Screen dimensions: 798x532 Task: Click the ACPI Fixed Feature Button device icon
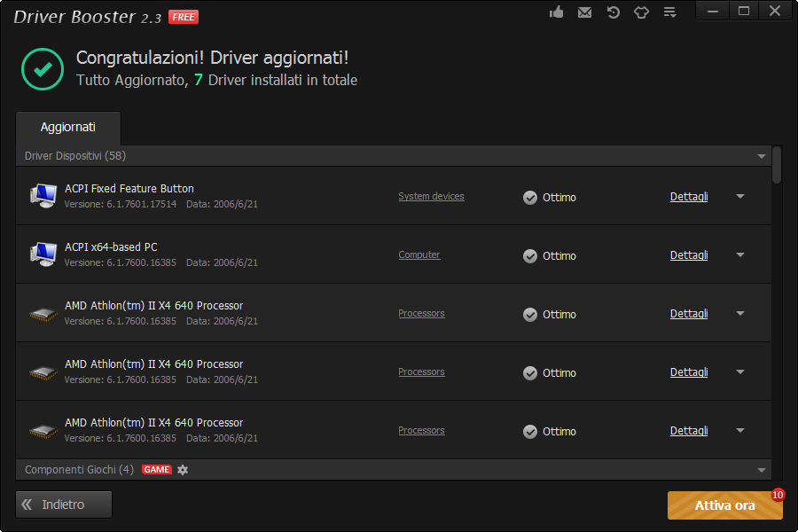pyautogui.click(x=43, y=196)
